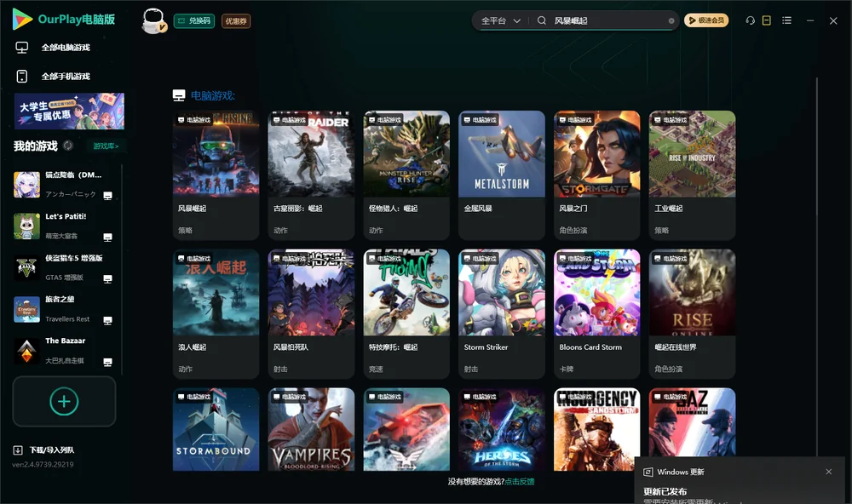The height and width of the screenshot is (504, 852).
Task: Click PC icon on 旅者之憩 row
Action: (107, 320)
